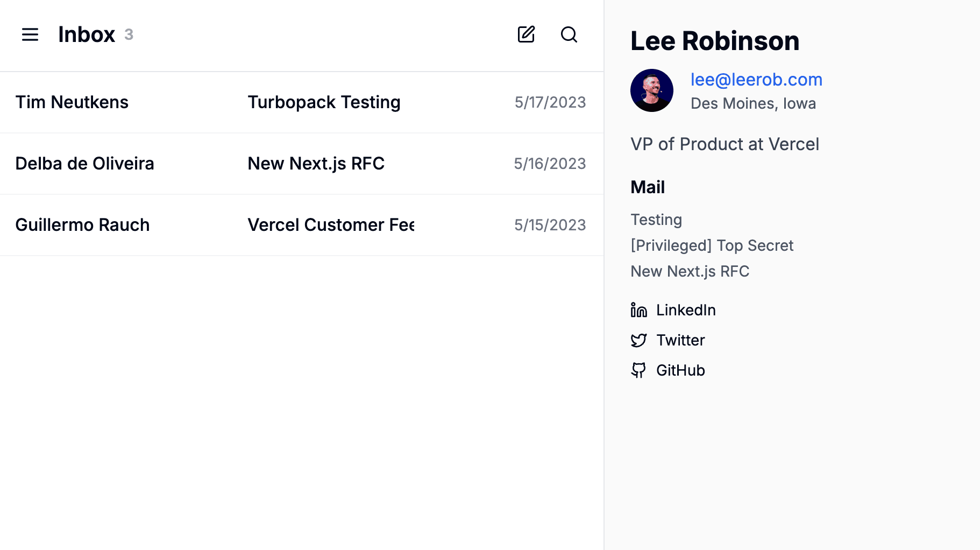Image resolution: width=980 pixels, height=550 pixels.
Task: Open the search icon
Action: click(569, 35)
